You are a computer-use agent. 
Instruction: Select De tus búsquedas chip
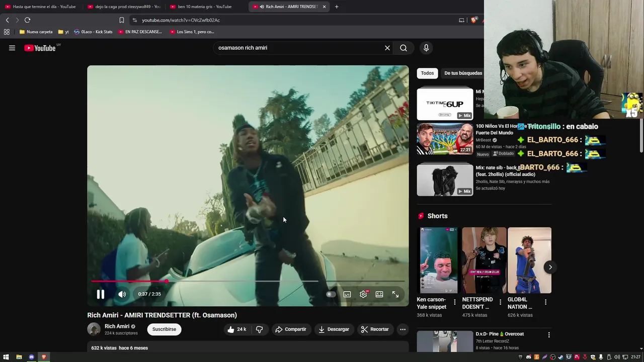463,73
